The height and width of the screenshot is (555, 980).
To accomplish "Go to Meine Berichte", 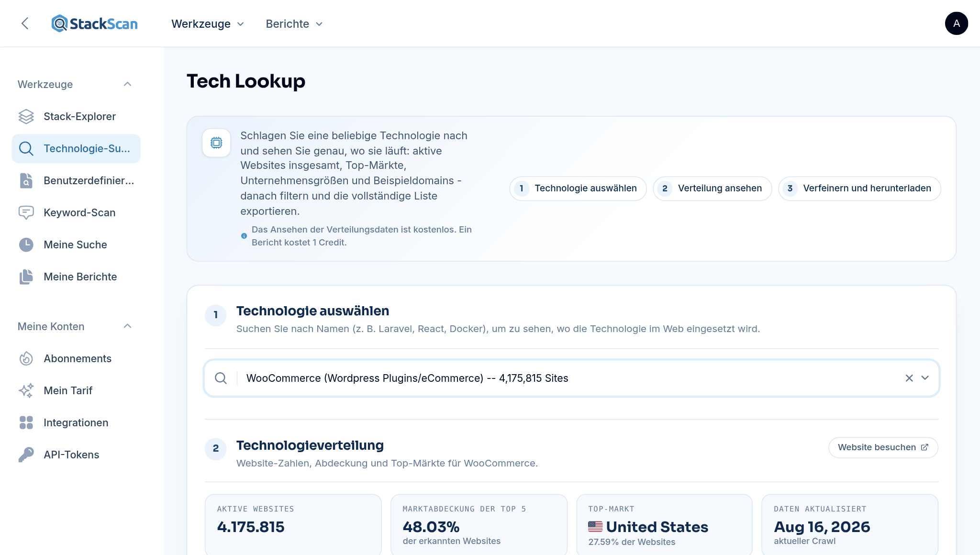I will click(x=76, y=277).
